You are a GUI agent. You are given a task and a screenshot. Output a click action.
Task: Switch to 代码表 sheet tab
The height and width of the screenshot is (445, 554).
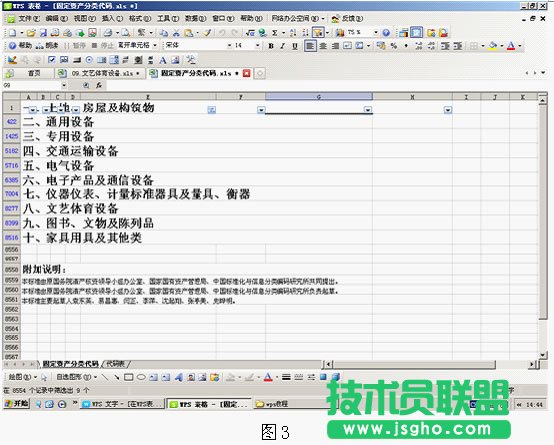[x=116, y=364]
